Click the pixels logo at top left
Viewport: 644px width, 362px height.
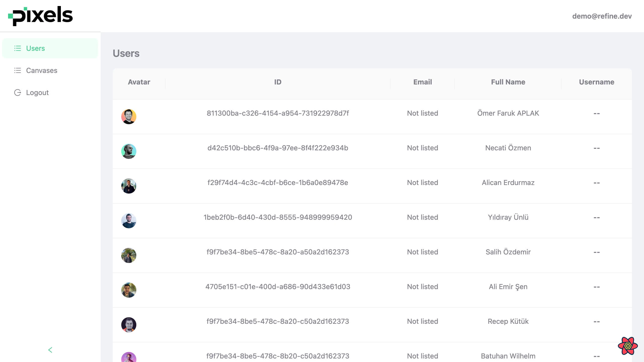coord(40,16)
